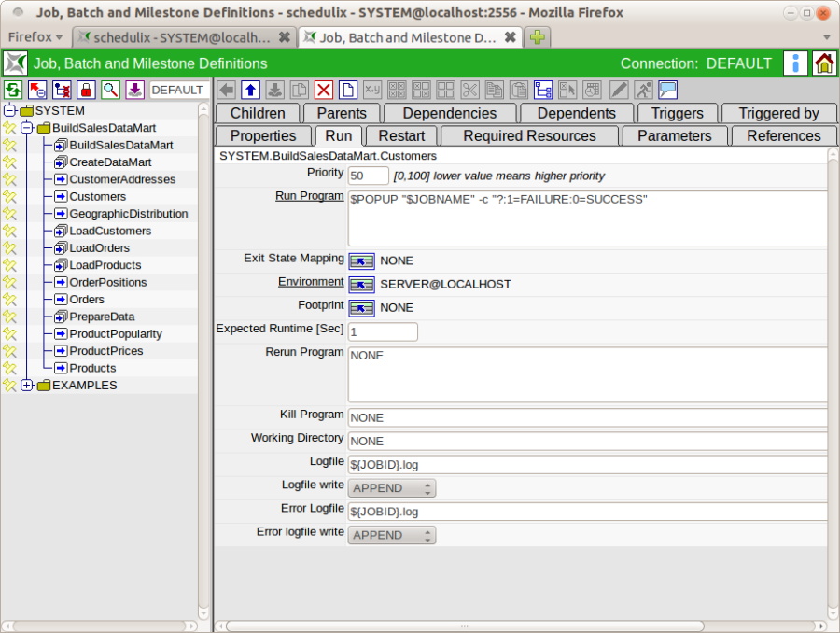The height and width of the screenshot is (633, 840).
Task: Click the blue info icon in header
Action: pos(795,63)
